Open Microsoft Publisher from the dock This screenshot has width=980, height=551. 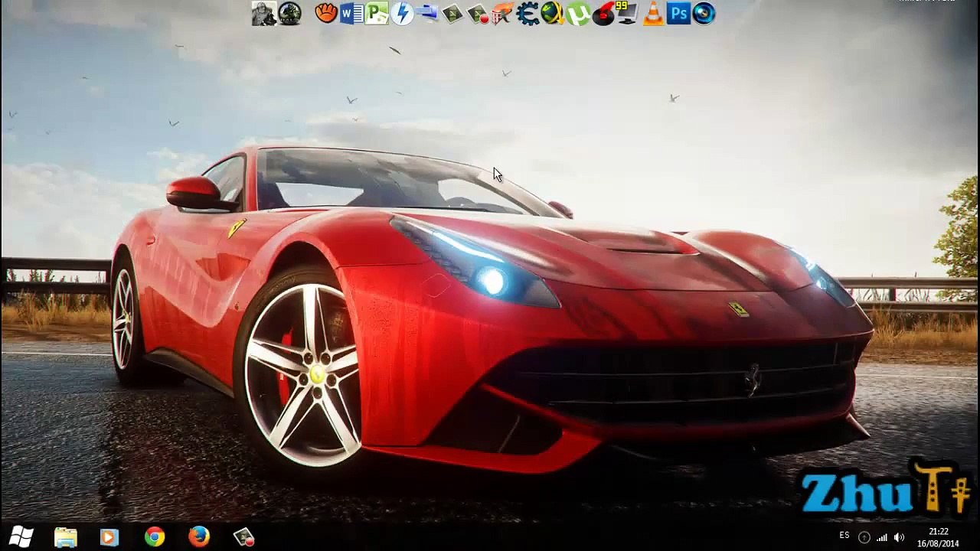coord(377,13)
